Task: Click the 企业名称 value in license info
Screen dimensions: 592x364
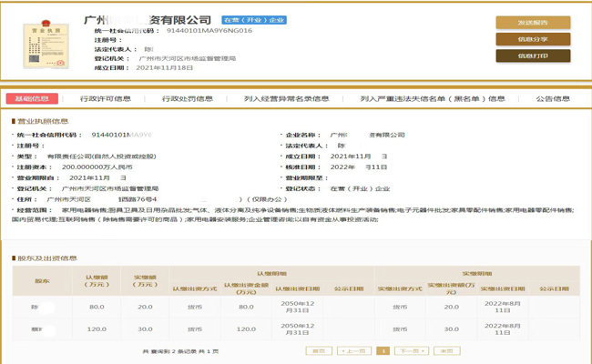Action: pos(367,135)
